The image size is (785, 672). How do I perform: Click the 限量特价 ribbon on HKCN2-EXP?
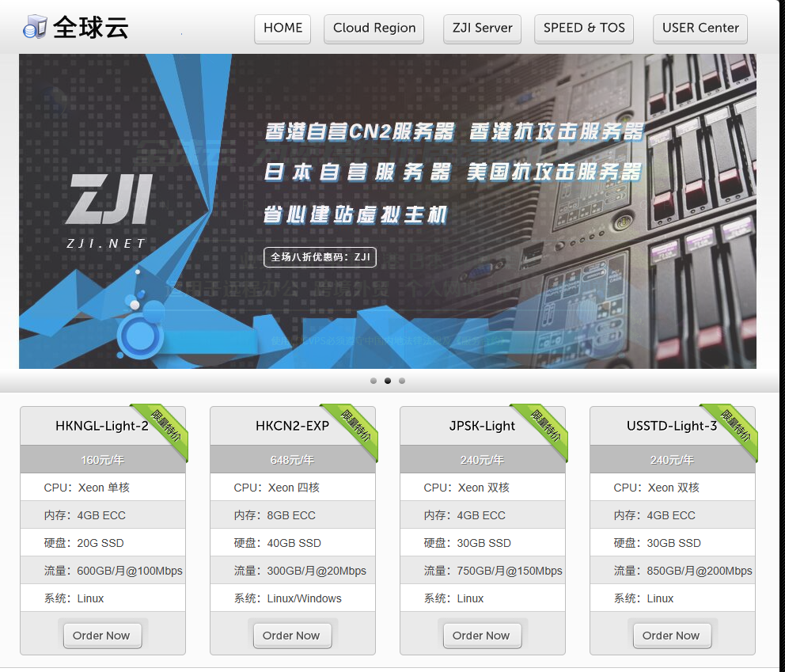(355, 426)
